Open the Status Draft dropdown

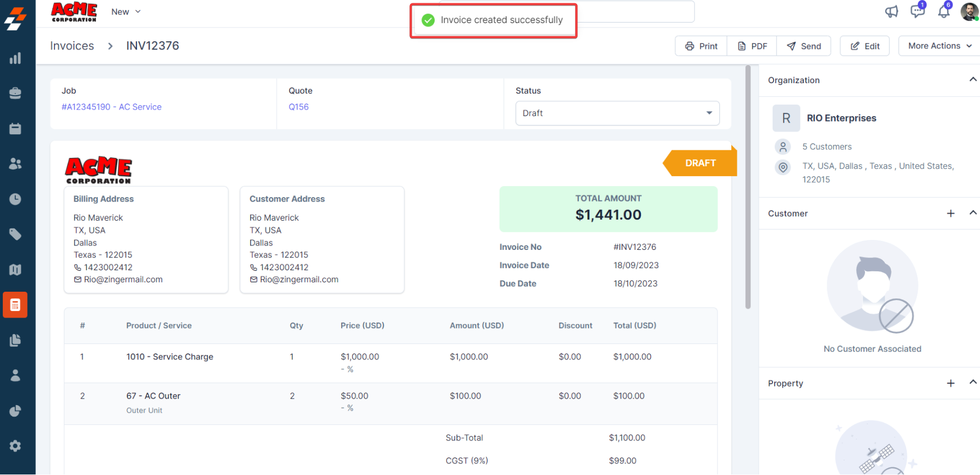[x=617, y=113]
